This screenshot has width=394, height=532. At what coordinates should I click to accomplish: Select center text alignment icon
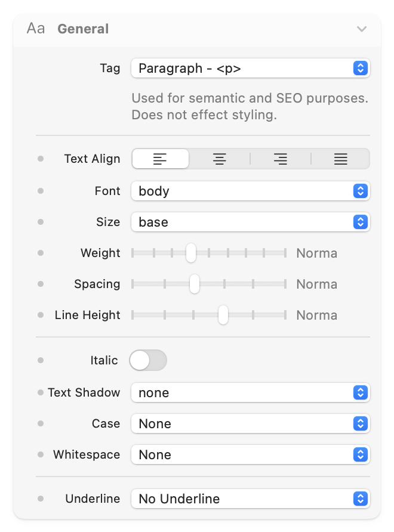pos(220,159)
